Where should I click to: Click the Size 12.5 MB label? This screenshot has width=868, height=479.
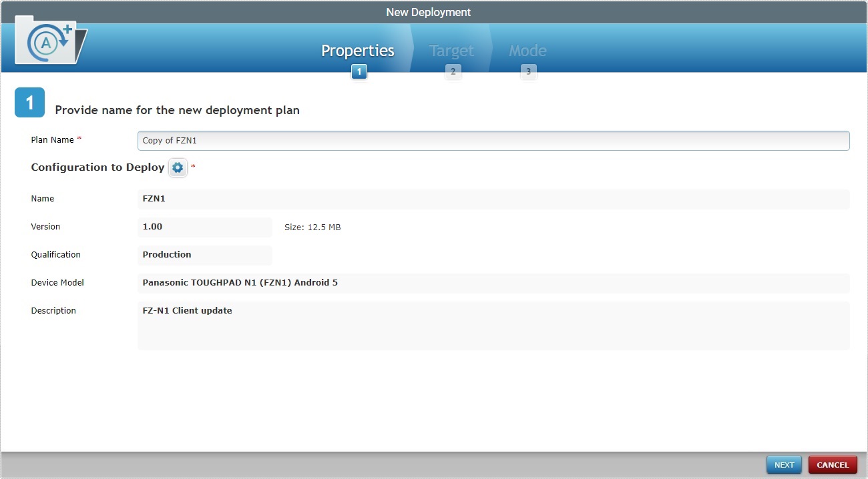(312, 227)
